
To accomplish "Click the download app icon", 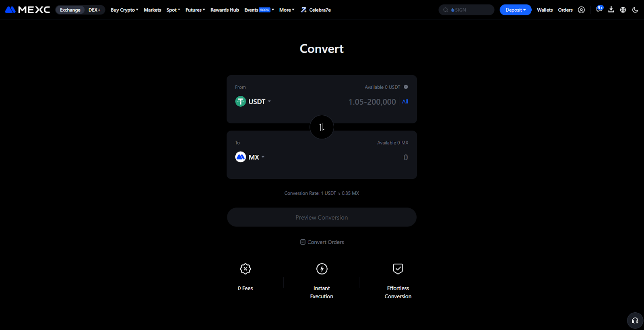I will [611, 10].
